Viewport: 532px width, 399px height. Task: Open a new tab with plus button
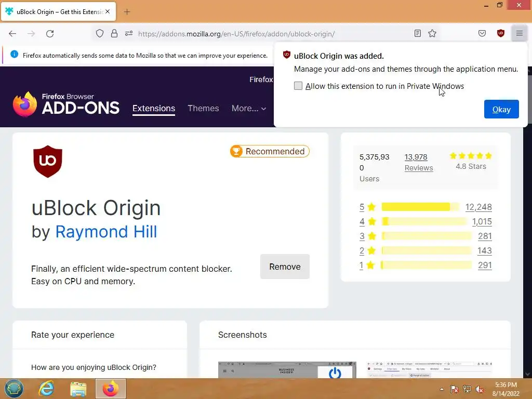pyautogui.click(x=127, y=12)
